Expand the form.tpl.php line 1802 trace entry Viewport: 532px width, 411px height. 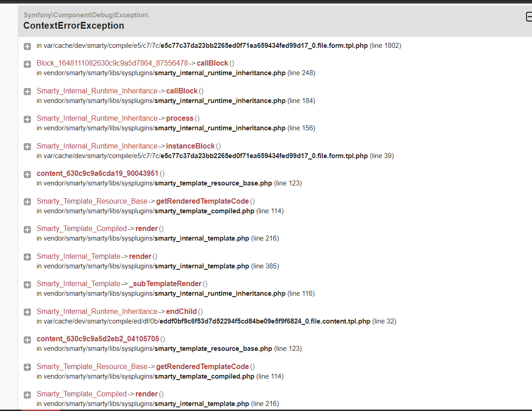pos(27,46)
